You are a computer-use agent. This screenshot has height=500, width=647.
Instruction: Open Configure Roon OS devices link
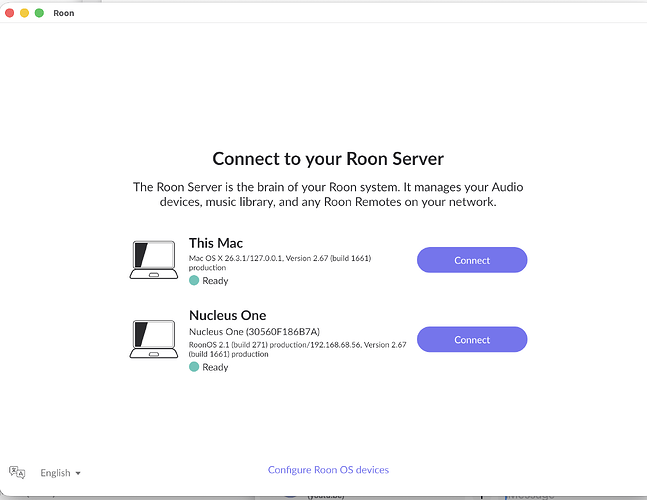pyautogui.click(x=328, y=470)
